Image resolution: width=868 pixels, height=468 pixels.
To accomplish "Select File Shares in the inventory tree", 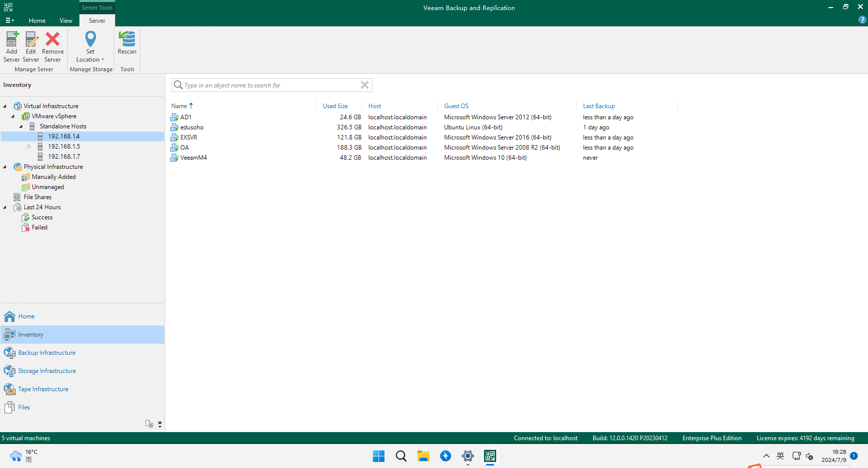I will point(37,197).
